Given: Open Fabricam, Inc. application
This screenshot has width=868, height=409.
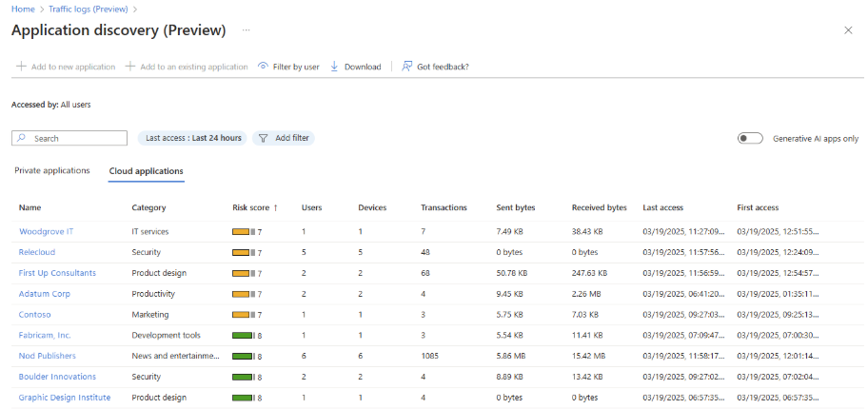Looking at the screenshot, I should point(45,335).
